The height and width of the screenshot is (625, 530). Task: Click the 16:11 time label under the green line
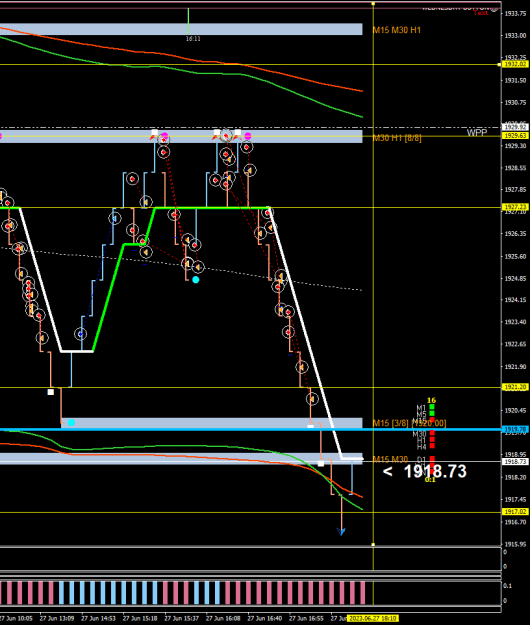click(x=193, y=39)
